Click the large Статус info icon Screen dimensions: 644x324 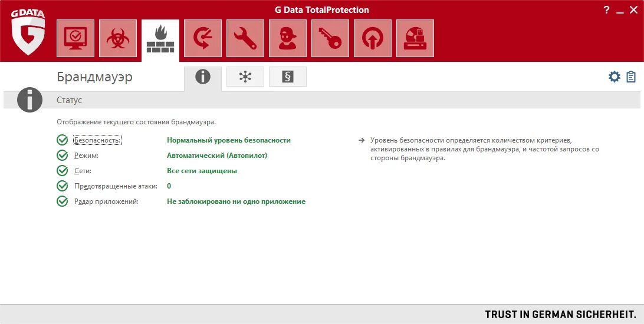[30, 100]
